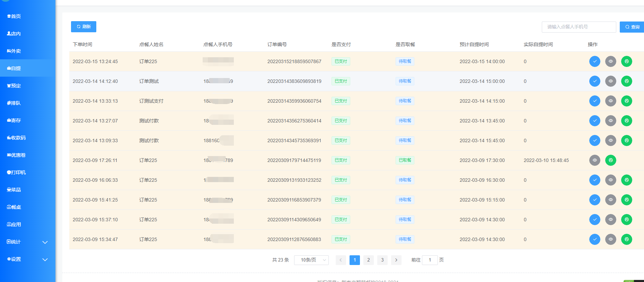
Task: Print ticket for order 2022-03-14 14:12:40
Action: (626, 81)
